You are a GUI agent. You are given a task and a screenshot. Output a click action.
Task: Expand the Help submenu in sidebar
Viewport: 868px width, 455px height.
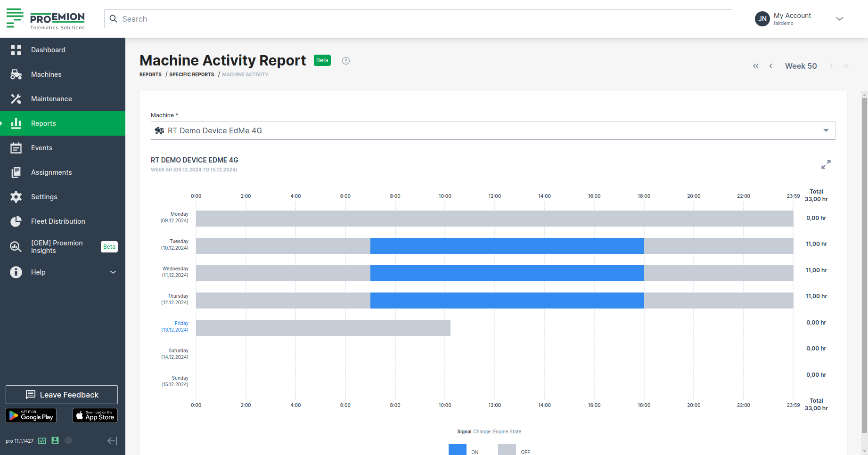(113, 272)
